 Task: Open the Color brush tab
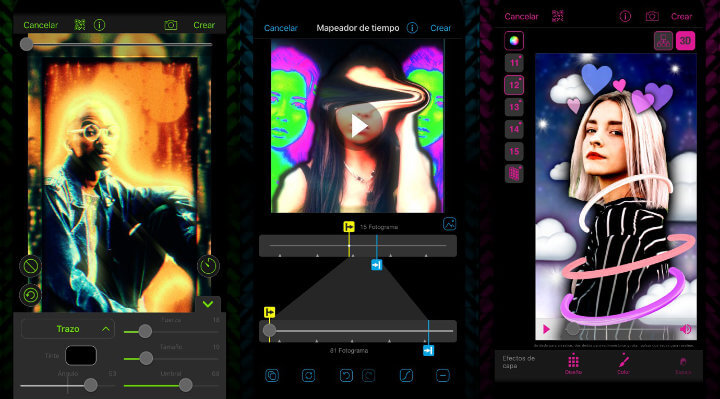[x=623, y=365]
